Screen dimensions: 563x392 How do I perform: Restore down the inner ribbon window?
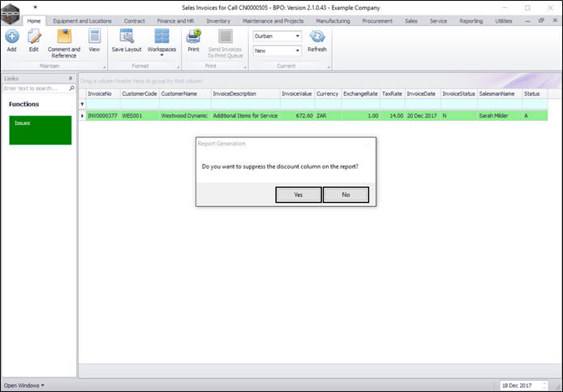pyautogui.click(x=541, y=20)
